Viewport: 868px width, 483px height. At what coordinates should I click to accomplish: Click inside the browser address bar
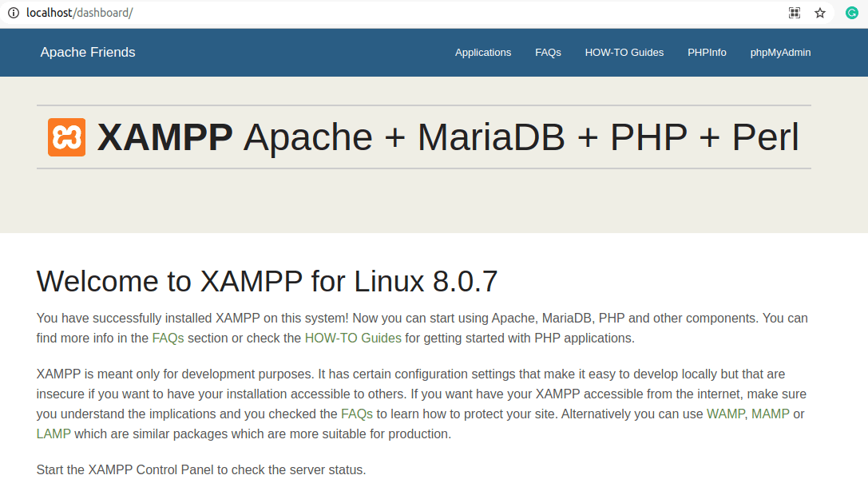(319, 13)
